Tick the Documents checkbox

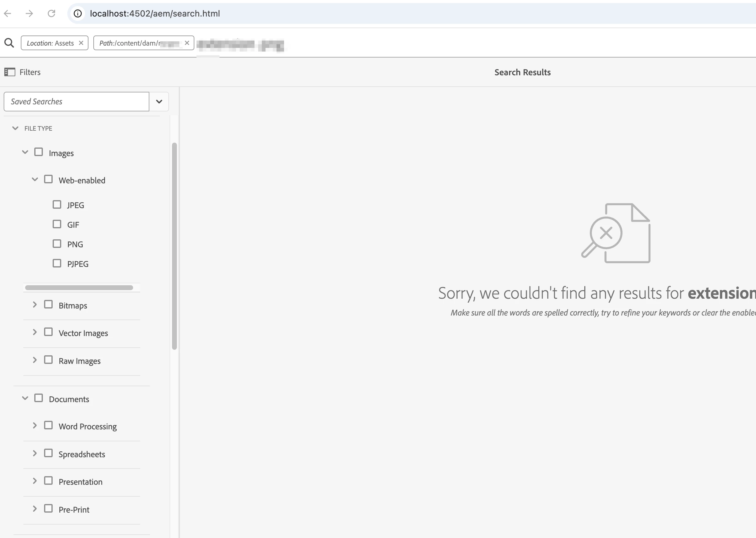(39, 398)
